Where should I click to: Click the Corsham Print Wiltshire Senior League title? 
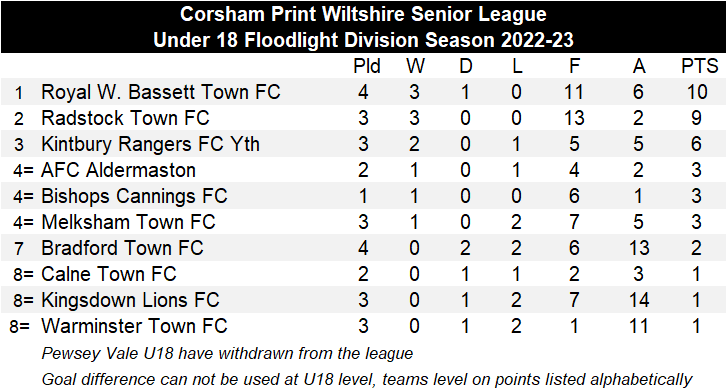coord(363,14)
